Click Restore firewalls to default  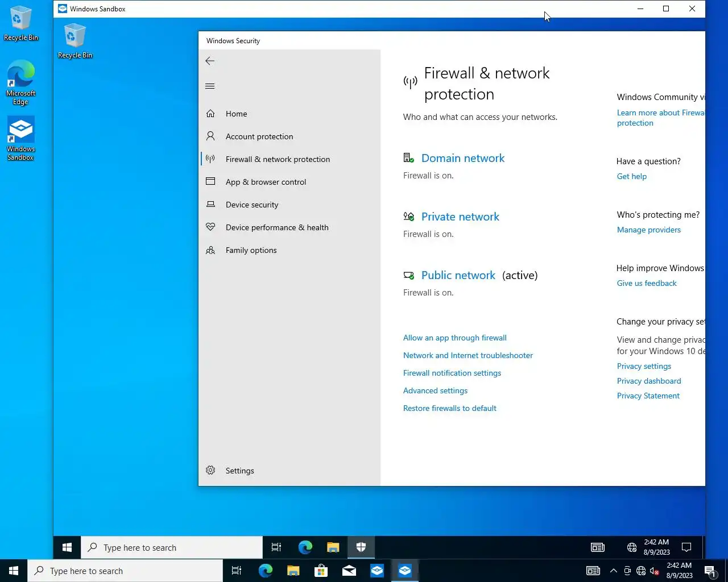point(450,408)
